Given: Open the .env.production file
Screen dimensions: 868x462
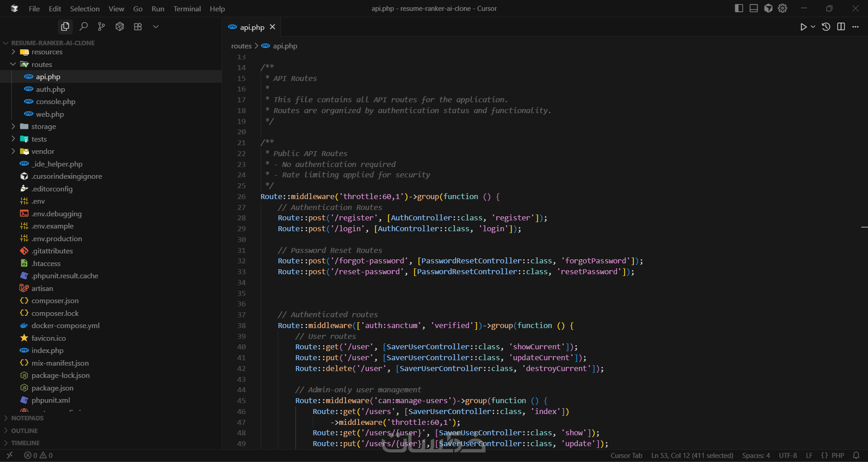Looking at the screenshot, I should point(57,239).
